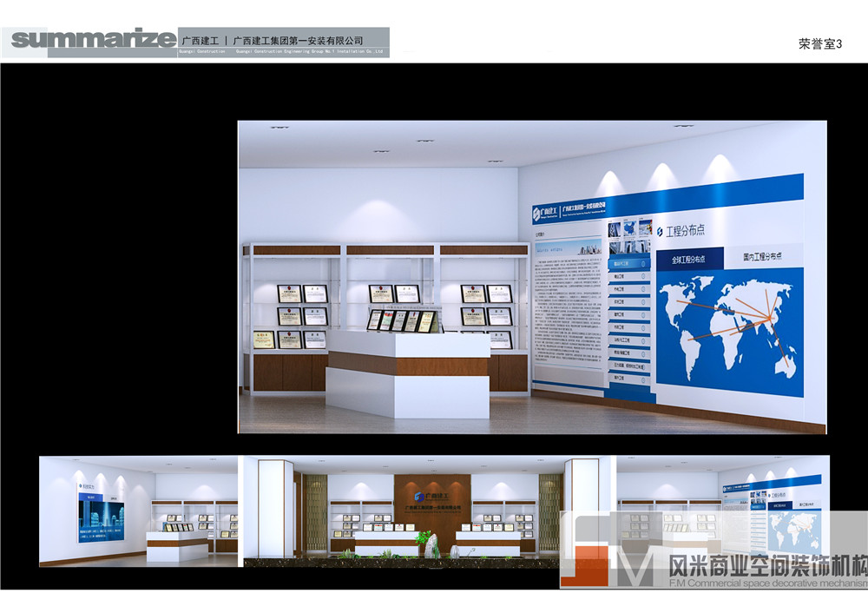The image size is (868, 613).
Task: Click the circle on the highlighted first list item
Action: point(643,262)
